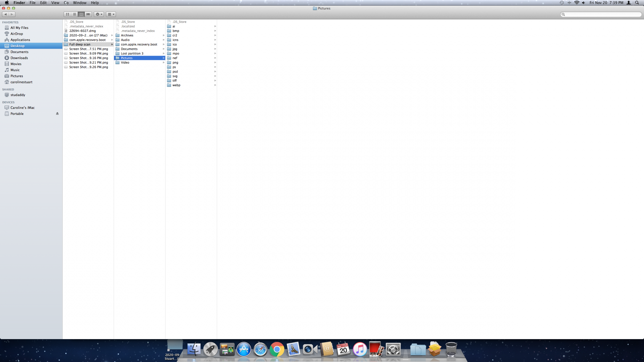Open AirDrop in the sidebar
The height and width of the screenshot is (362, 644).
point(16,34)
